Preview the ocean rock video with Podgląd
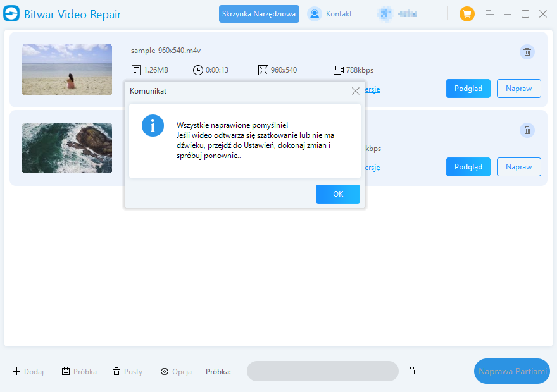Image resolution: width=557 pixels, height=392 pixels. (x=468, y=167)
